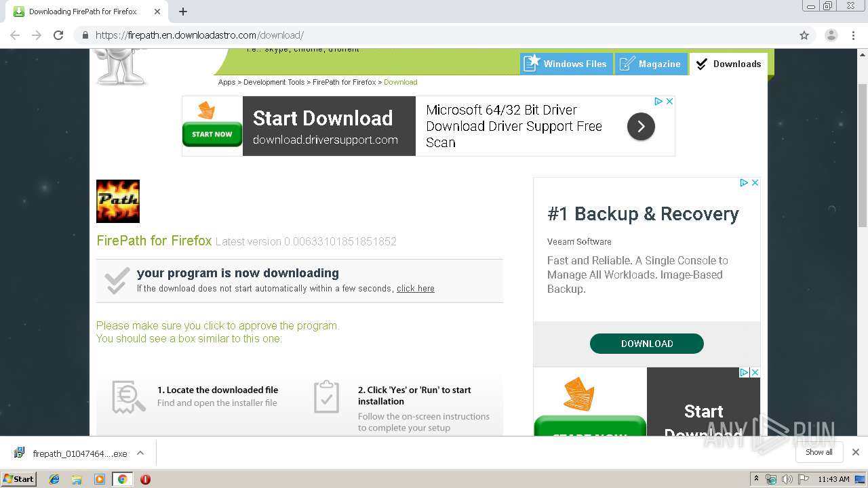Close the lower sidebar Start Download ad
Image resolution: width=868 pixels, height=488 pixels.
[755, 372]
